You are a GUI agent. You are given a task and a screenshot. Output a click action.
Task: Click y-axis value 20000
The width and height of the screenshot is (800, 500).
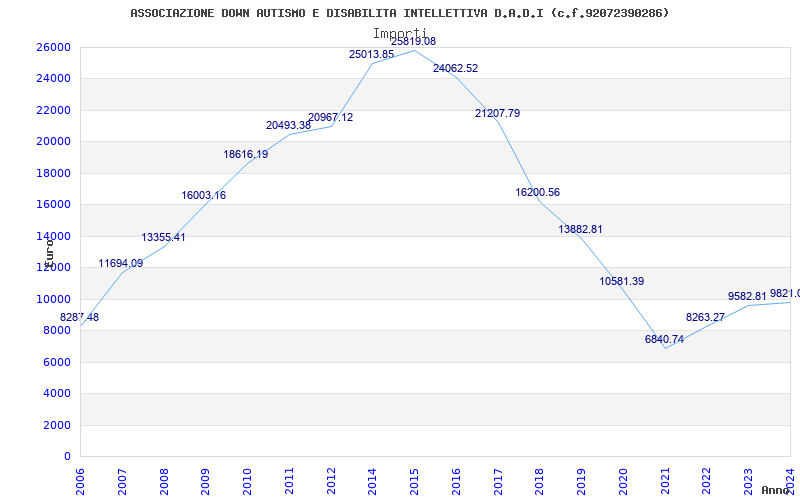click(53, 141)
